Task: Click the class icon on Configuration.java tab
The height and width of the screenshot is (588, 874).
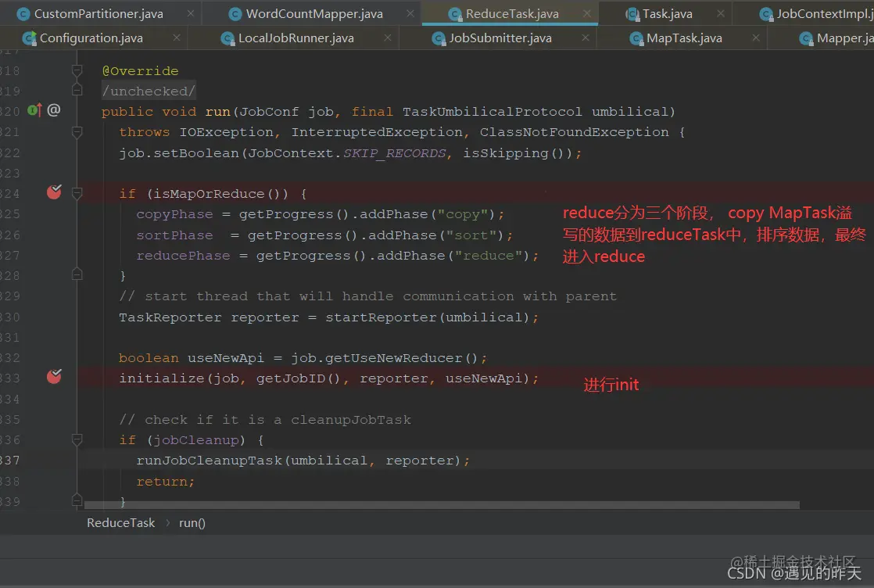Action: [29, 38]
